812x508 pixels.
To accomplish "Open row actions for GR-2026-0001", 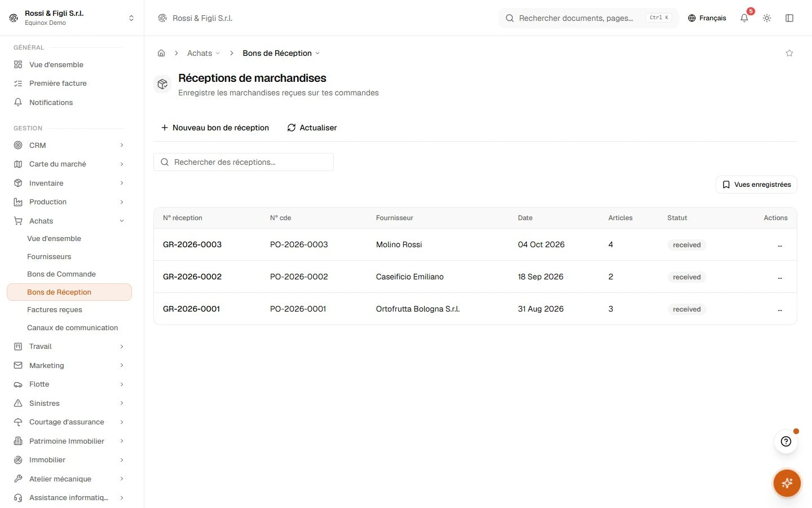I will point(780,309).
